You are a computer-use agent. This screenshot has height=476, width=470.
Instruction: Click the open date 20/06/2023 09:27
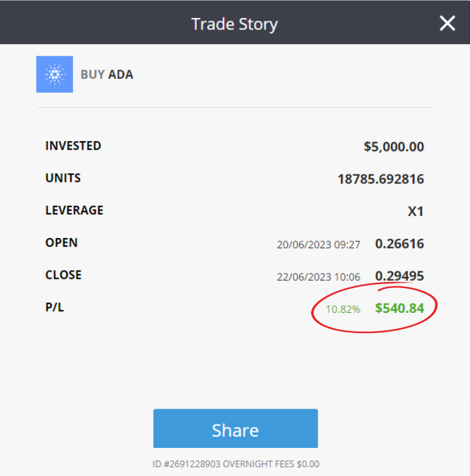[318, 244]
